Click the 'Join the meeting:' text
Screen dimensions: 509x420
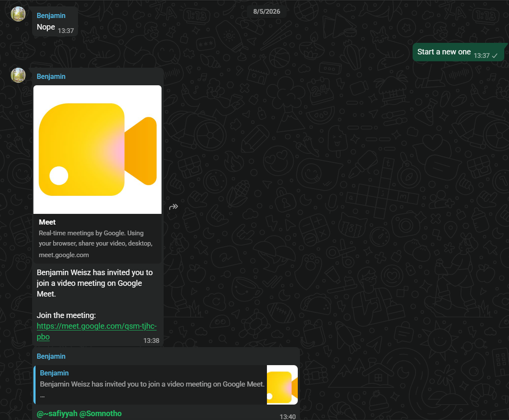tap(66, 315)
